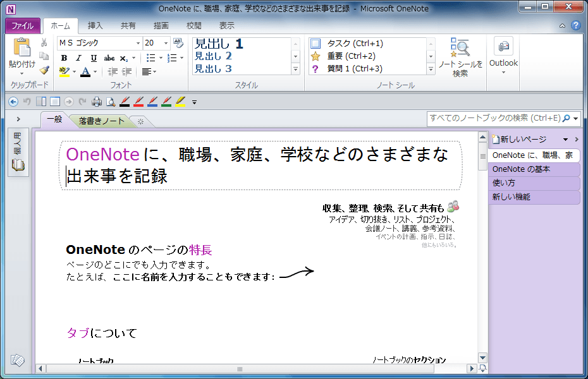
Task: Toggle Underline formatting
Action: (x=94, y=58)
